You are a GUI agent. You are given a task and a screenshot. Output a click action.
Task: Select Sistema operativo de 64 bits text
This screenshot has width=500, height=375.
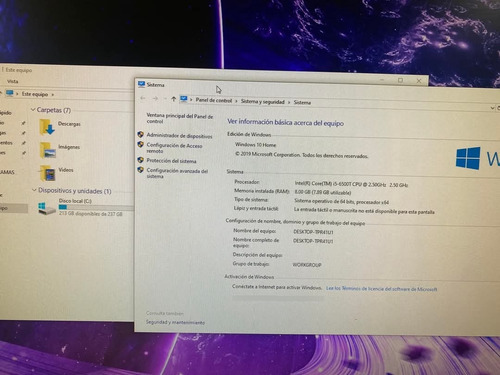[341, 202]
